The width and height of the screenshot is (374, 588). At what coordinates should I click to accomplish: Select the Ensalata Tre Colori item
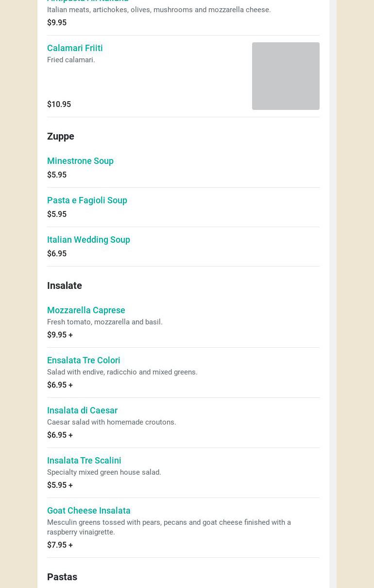[x=84, y=360]
